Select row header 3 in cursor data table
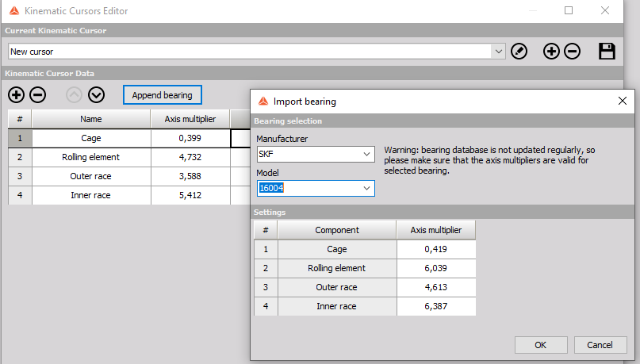 click(20, 176)
